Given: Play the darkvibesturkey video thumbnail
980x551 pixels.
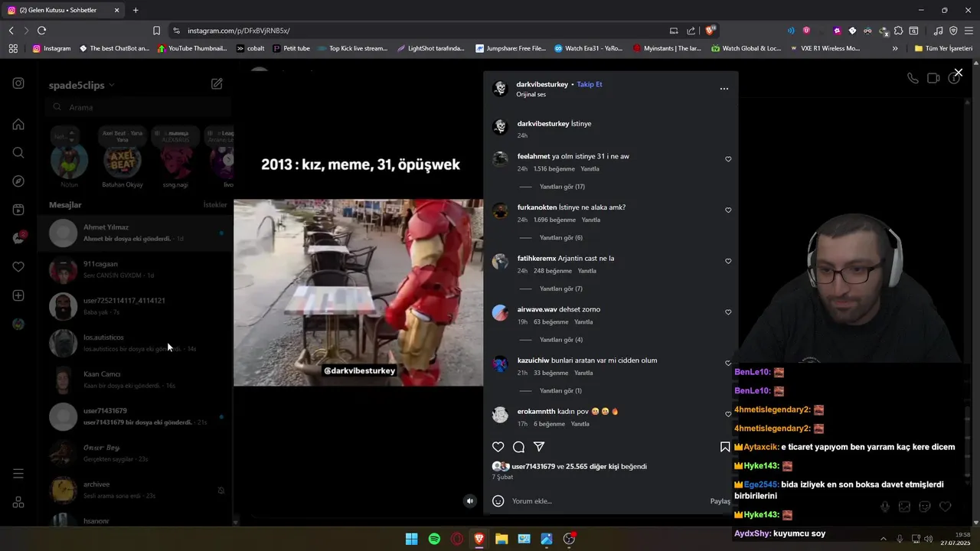Looking at the screenshot, I should point(358,292).
